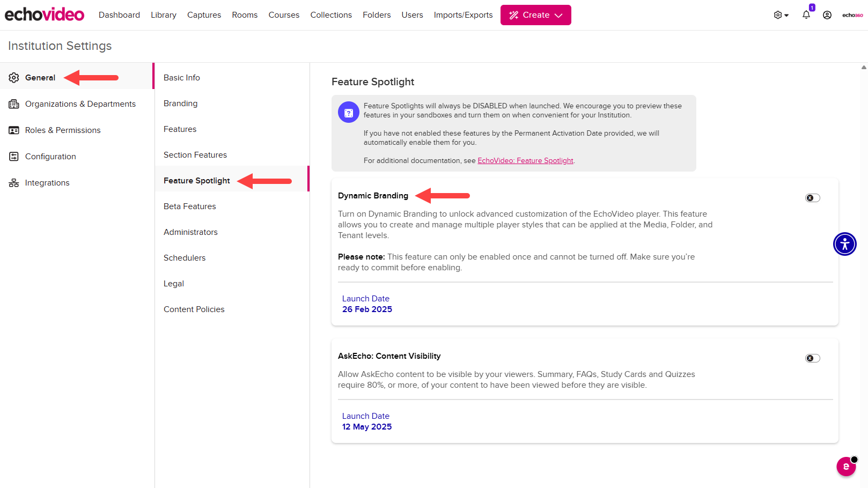Image resolution: width=868 pixels, height=488 pixels.
Task: Click the Configuration sidebar icon
Action: pos(14,156)
